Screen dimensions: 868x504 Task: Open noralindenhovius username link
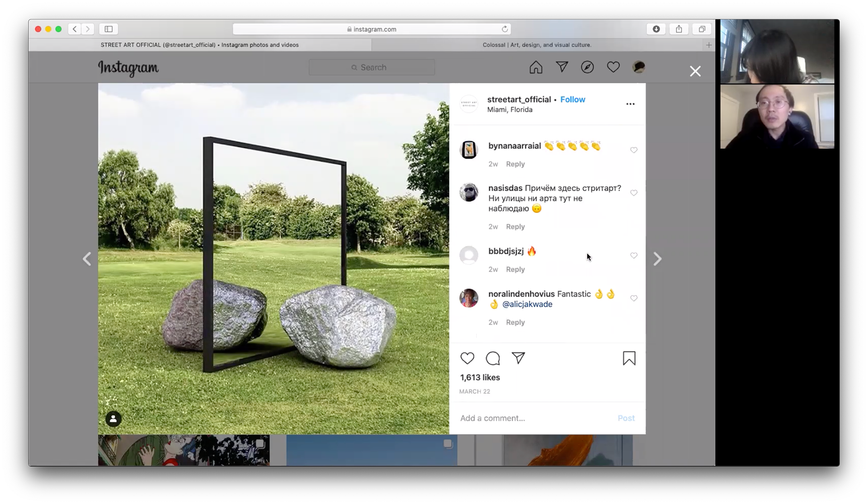521,294
